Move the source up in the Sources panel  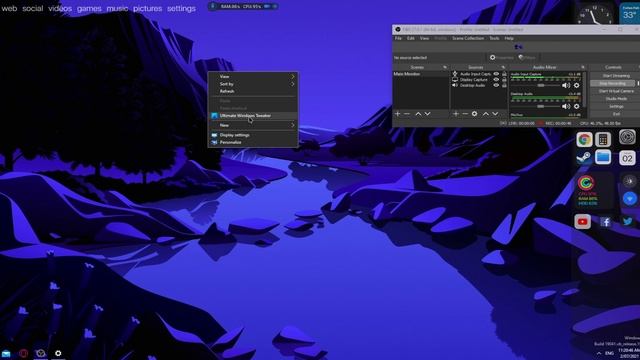click(486, 114)
